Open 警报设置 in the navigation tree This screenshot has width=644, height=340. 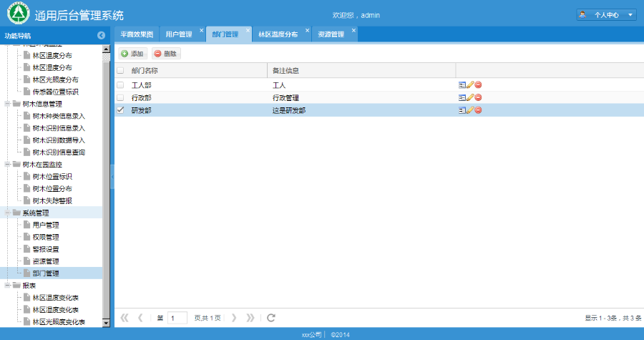46,249
